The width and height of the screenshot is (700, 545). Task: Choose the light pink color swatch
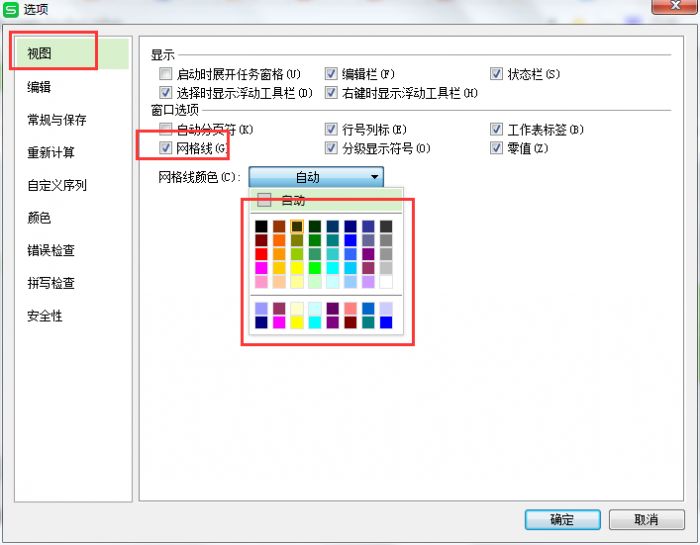point(261,282)
